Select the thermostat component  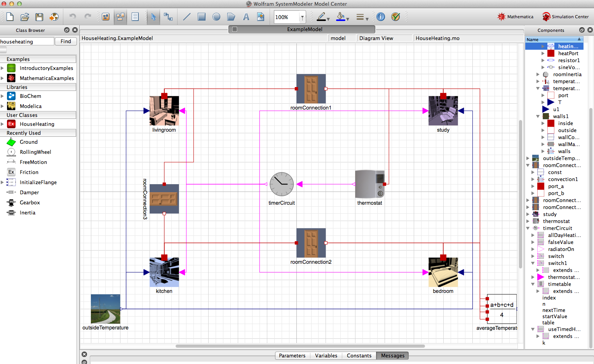[x=370, y=184]
